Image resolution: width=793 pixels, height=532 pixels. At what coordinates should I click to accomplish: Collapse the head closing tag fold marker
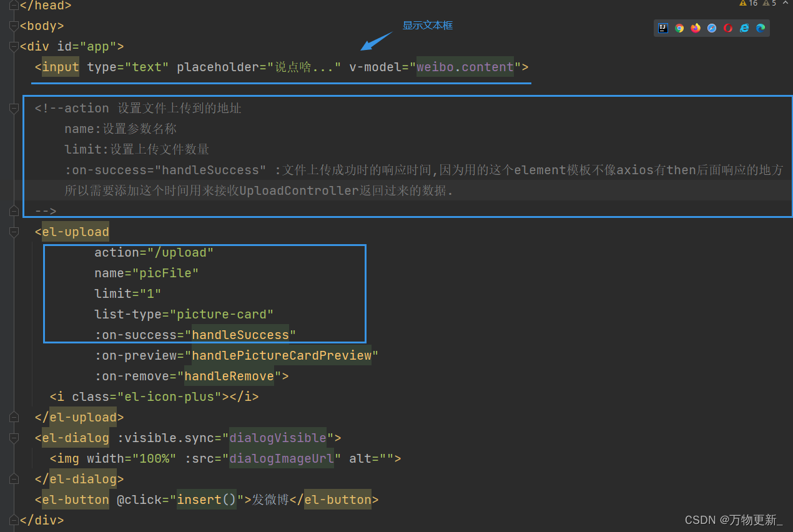[13, 6]
